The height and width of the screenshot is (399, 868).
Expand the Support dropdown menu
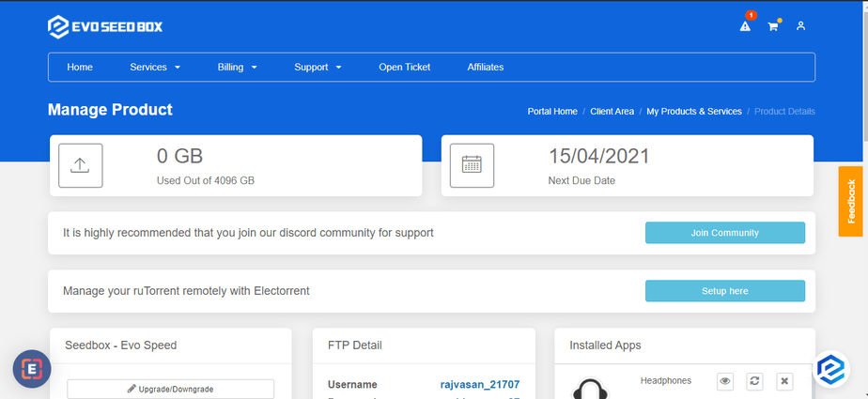[318, 68]
